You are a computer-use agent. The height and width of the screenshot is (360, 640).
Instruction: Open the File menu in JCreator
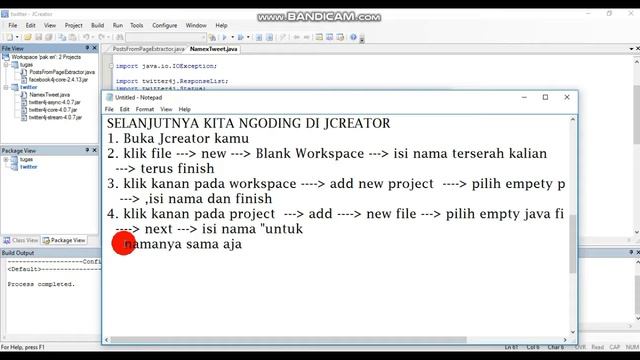(13, 25)
